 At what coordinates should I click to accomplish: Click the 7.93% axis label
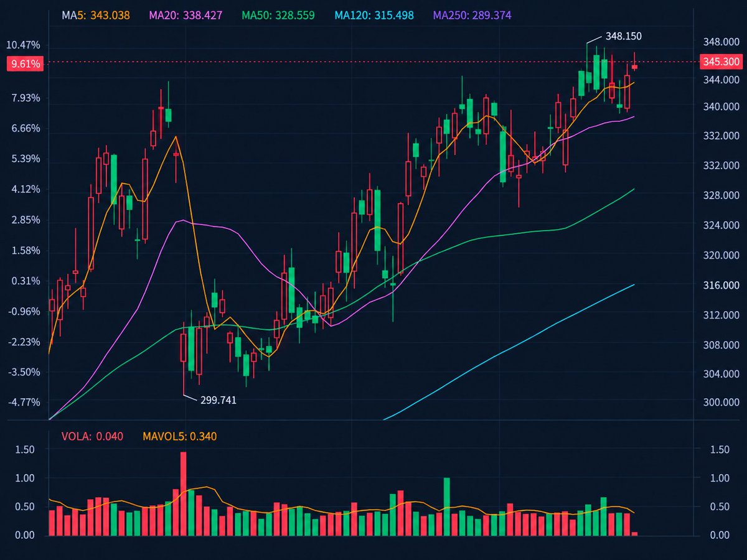coord(25,98)
